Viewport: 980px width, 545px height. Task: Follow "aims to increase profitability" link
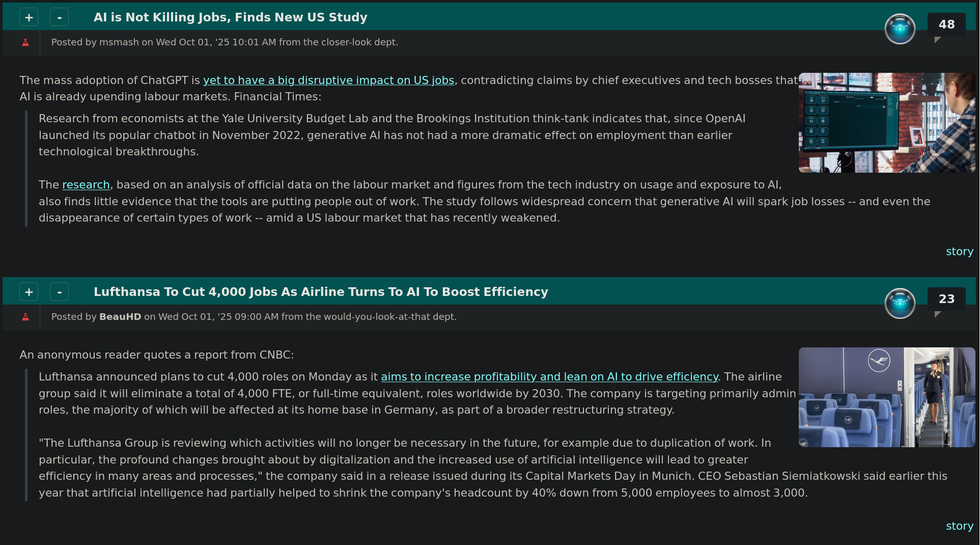tap(549, 377)
